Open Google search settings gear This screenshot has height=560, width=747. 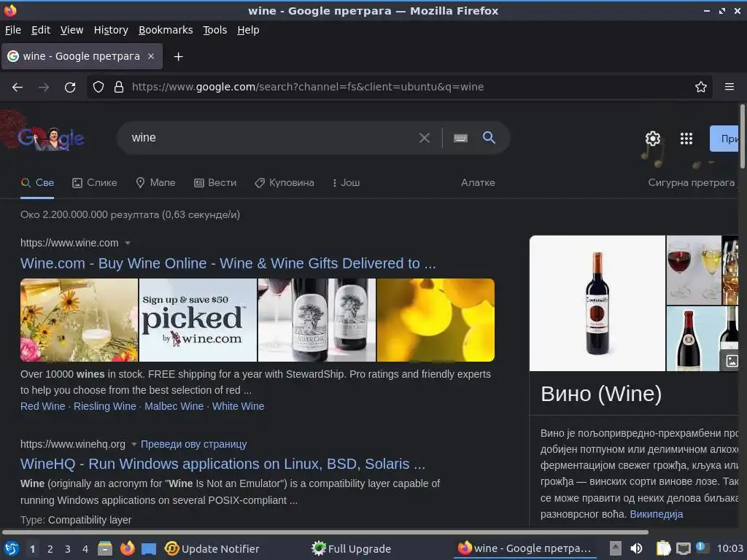pyautogui.click(x=653, y=139)
